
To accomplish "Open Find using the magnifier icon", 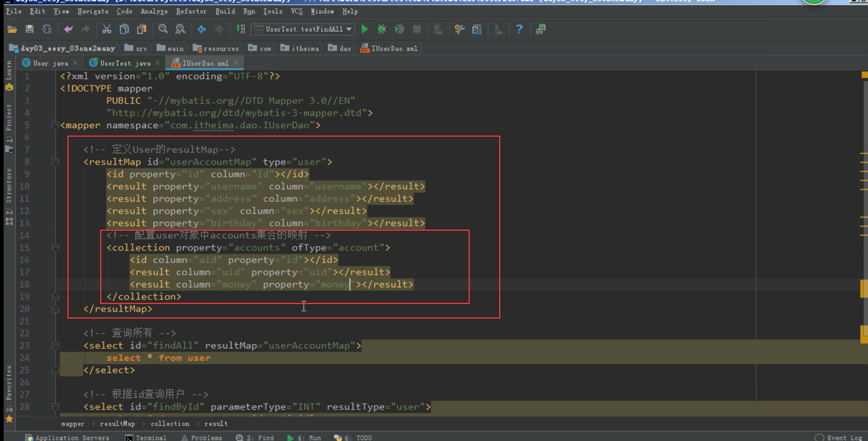I will 163,29.
